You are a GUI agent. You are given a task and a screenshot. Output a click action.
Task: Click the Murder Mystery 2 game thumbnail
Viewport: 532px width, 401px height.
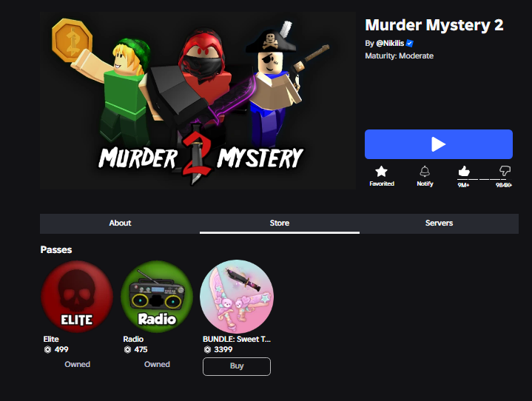[198, 101]
